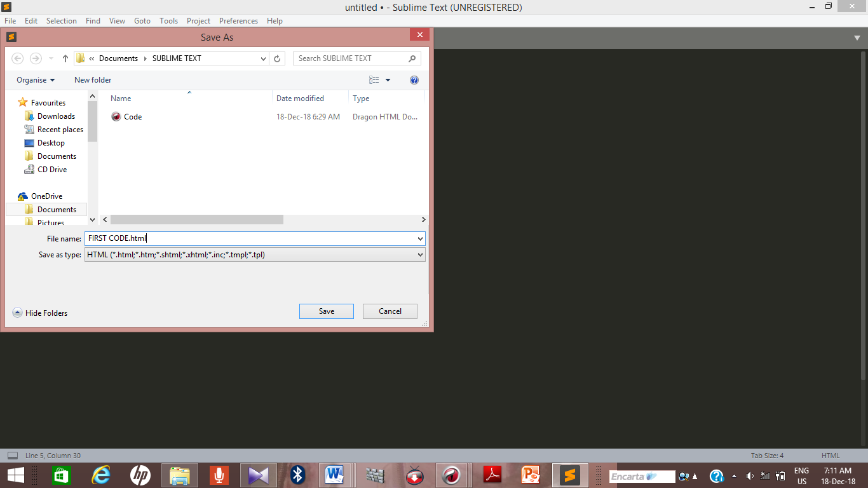
Task: Open Adobe Reader from taskbar
Action: (492, 475)
